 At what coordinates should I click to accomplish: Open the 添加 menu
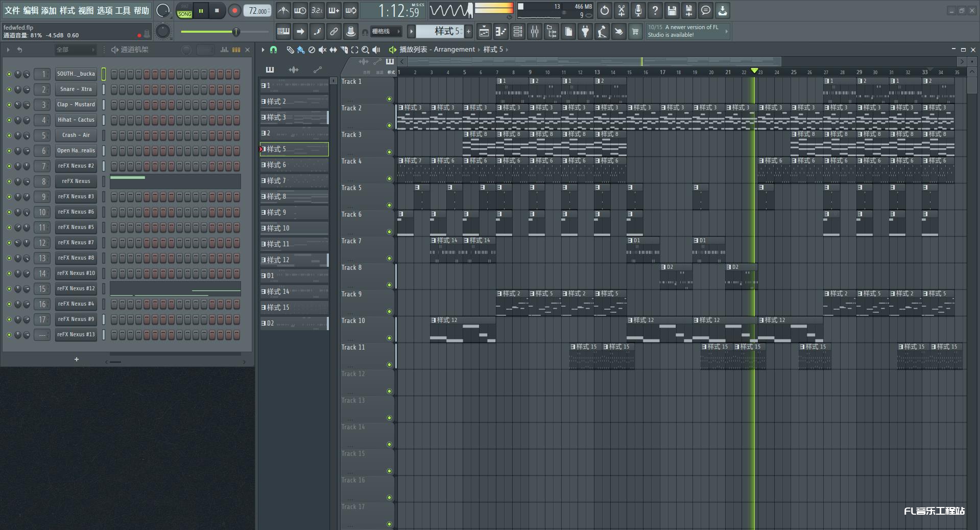(x=49, y=10)
